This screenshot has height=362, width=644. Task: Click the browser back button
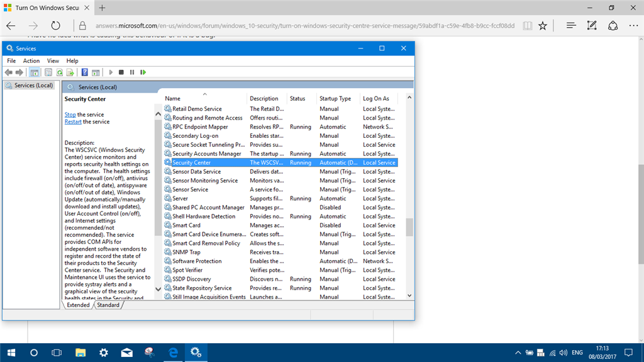point(11,26)
